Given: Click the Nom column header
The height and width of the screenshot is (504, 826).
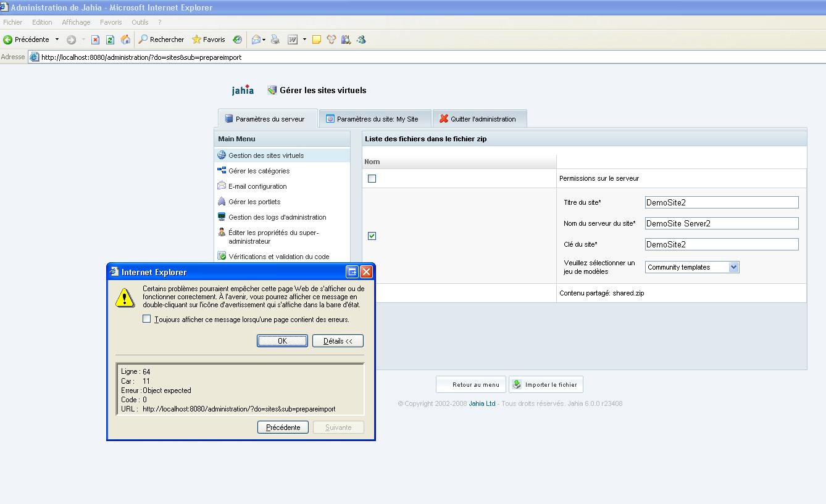Looking at the screenshot, I should point(372,162).
